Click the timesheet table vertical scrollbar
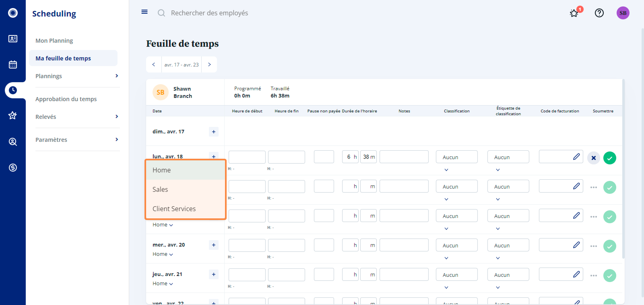 coord(623,169)
